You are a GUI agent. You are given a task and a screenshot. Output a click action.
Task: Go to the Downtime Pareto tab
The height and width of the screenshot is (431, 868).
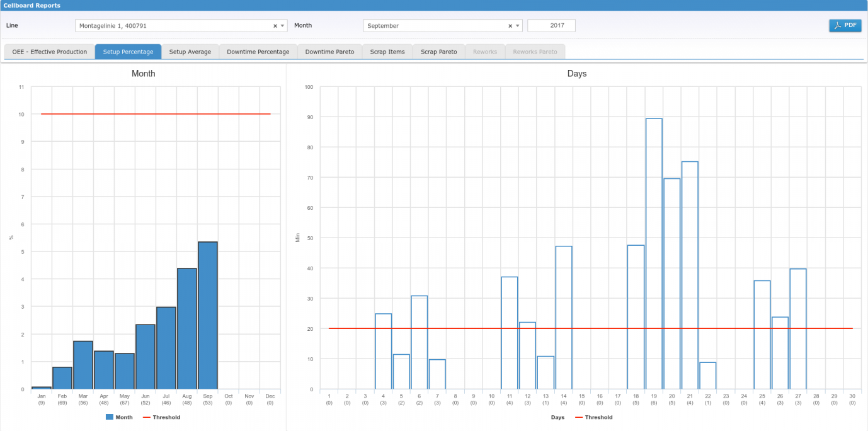click(x=329, y=52)
